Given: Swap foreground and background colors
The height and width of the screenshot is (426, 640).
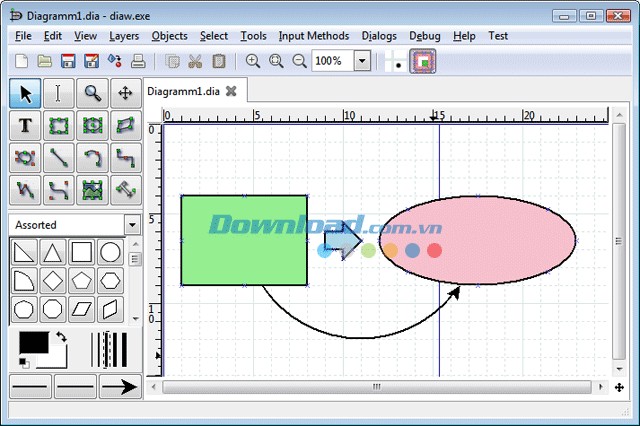Looking at the screenshot, I should pos(62,337).
